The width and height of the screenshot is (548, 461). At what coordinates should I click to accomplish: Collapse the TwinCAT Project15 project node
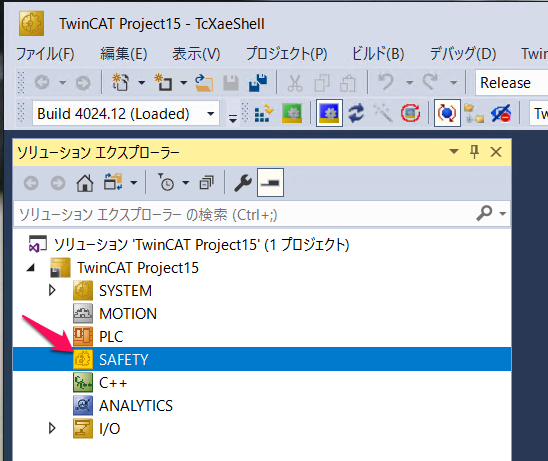click(31, 268)
